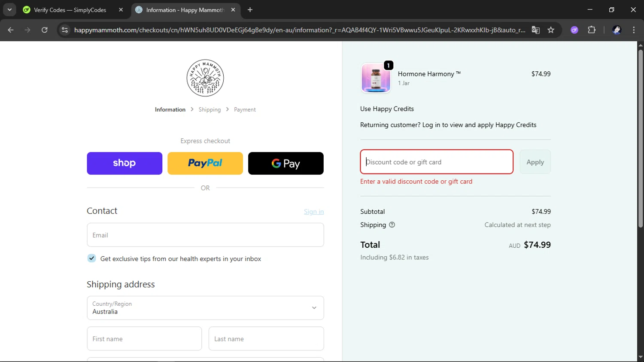The height and width of the screenshot is (362, 644).
Task: Go to the Shipping breadcrumb step
Action: click(210, 110)
